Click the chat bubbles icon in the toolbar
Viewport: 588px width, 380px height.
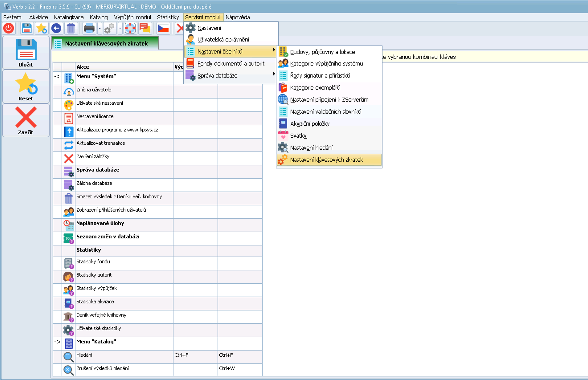tap(145, 28)
